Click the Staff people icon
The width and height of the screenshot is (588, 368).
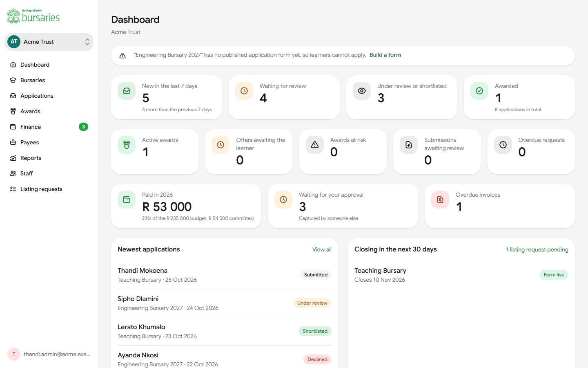13,173
